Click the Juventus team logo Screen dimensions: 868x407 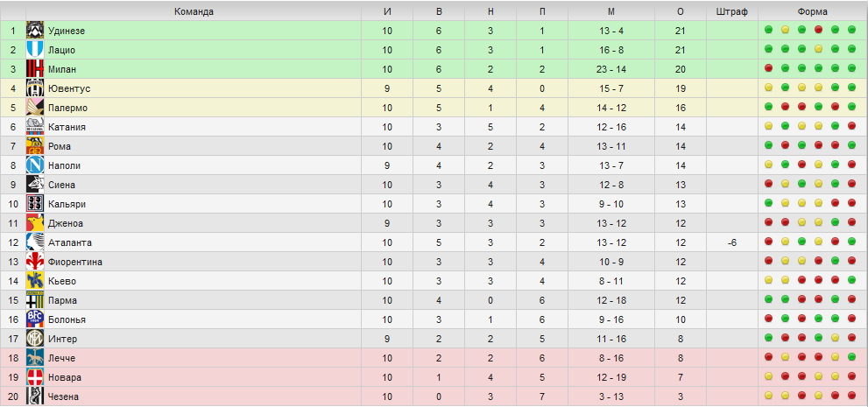coord(35,88)
